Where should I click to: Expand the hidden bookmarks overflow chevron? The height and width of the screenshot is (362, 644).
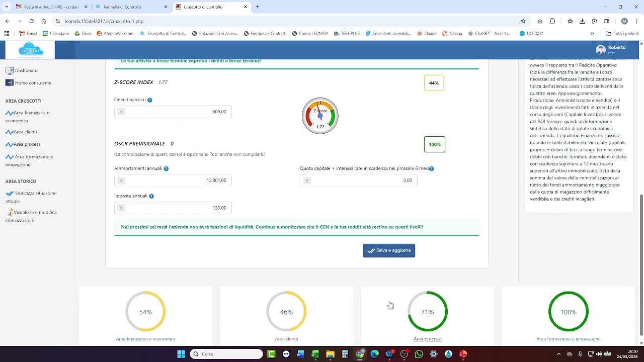[592, 34]
